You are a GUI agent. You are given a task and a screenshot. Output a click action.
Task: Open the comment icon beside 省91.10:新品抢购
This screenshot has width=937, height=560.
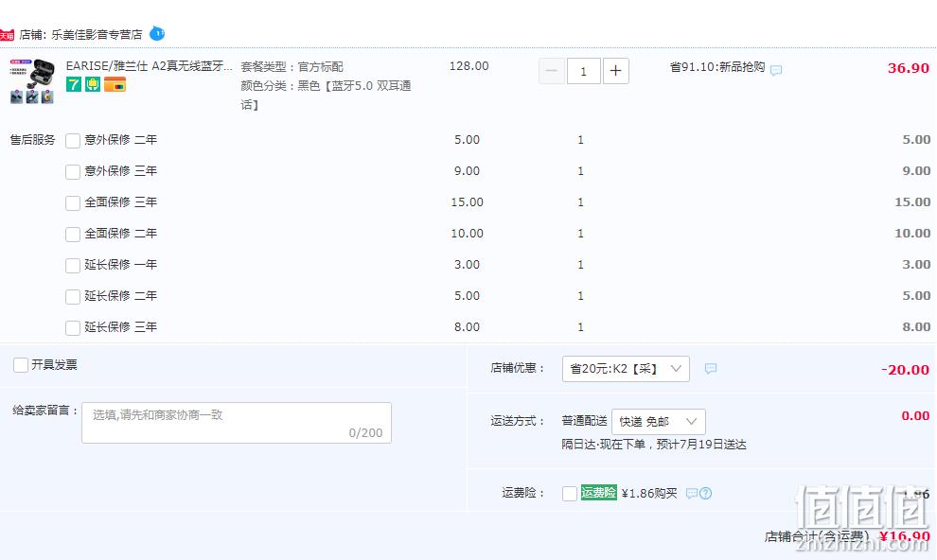pos(776,70)
